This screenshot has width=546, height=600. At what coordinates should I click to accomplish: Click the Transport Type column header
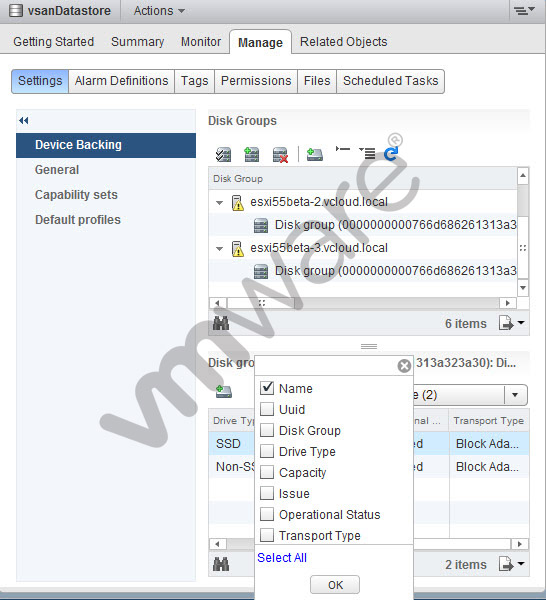489,421
